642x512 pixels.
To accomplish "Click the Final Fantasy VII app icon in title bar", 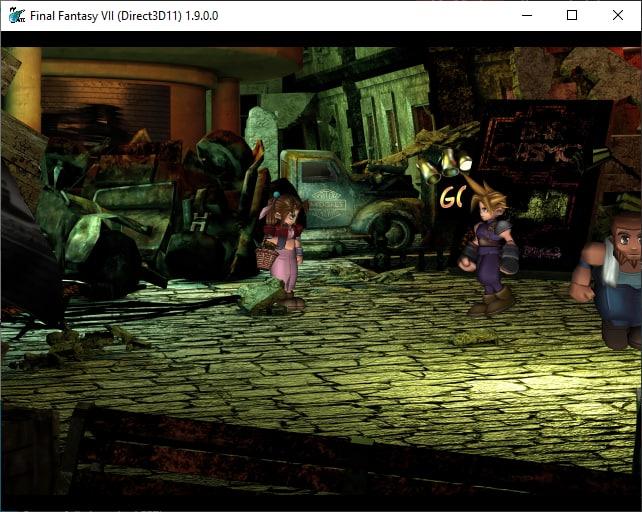I will tap(17, 16).
